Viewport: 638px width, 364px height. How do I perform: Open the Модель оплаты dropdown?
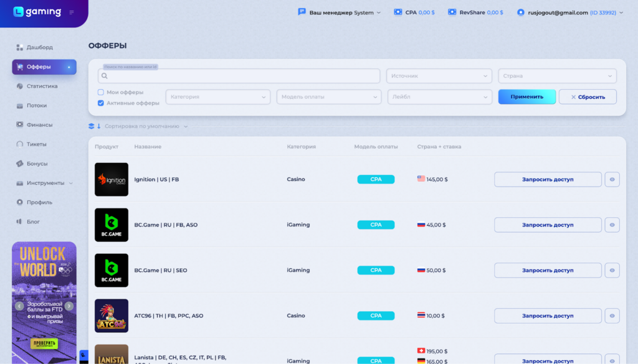click(x=329, y=96)
